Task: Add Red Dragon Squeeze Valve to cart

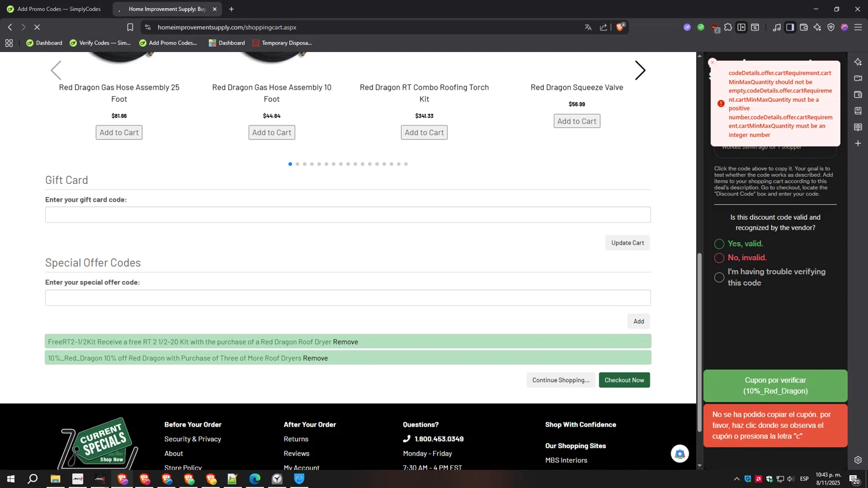Action: pos(577,121)
